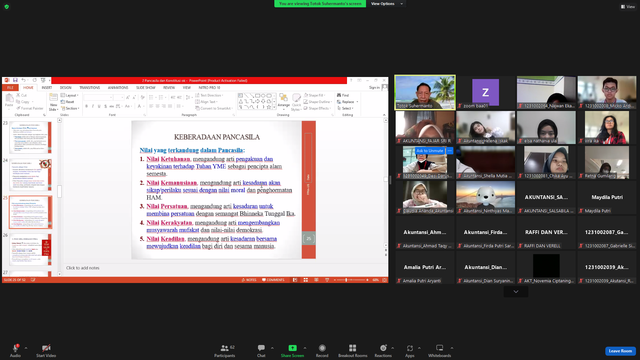Click Format Painter in the Clipboard group

pos(29,109)
